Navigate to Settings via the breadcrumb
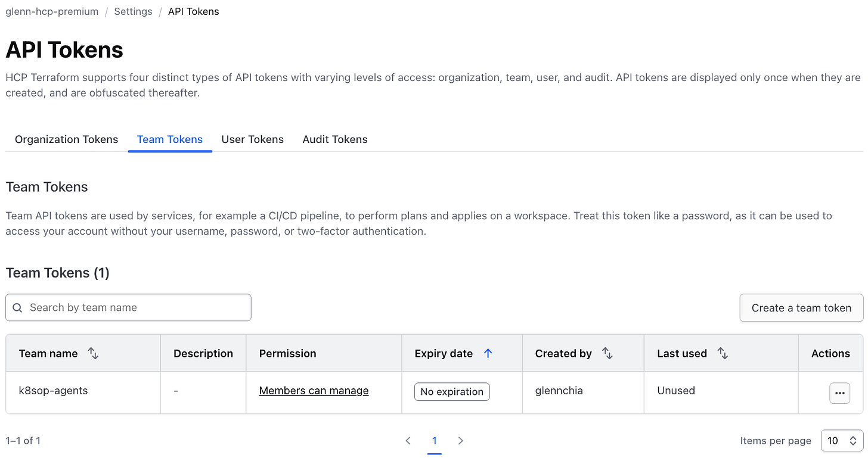 133,11
